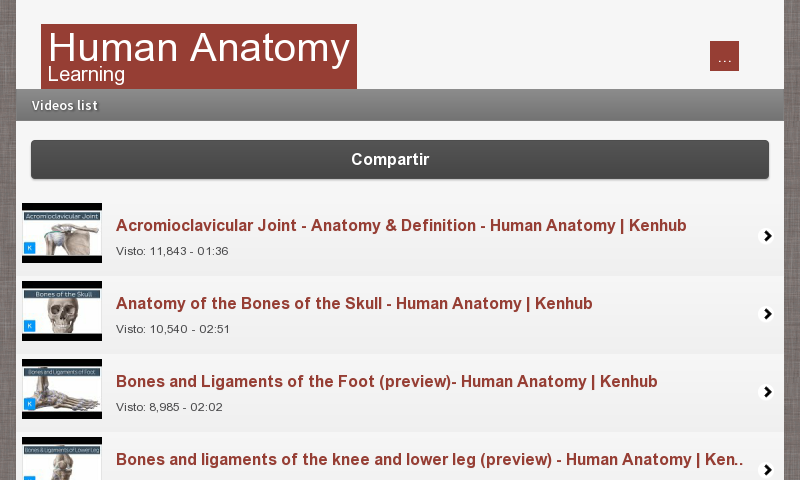
Task: Click chevron arrow on knee and lower leg row
Action: [x=767, y=469]
